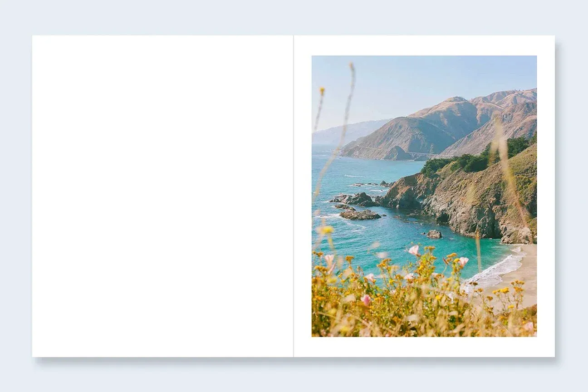Click the rocky cliff face above the beach
The height and width of the screenshot is (392, 588).
tap(476, 204)
